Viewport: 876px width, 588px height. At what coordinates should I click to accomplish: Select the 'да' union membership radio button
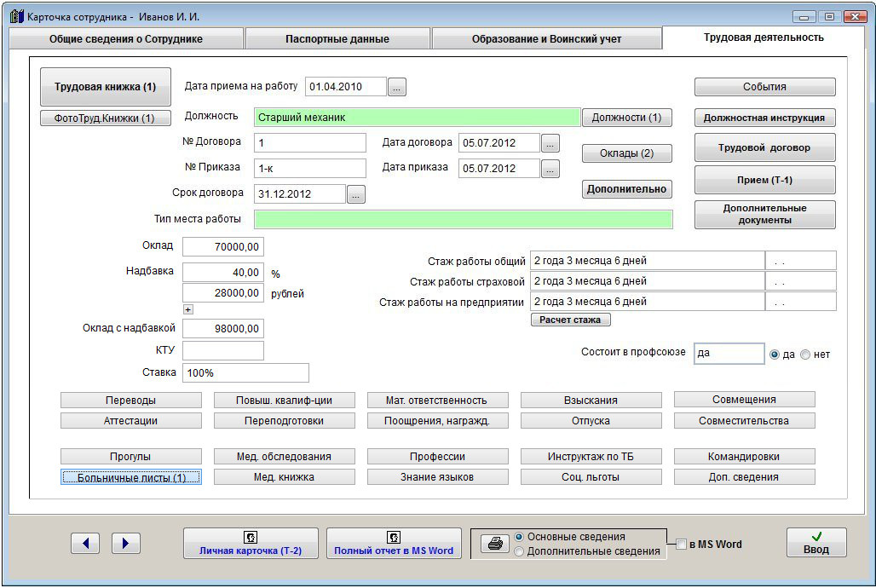click(x=775, y=355)
